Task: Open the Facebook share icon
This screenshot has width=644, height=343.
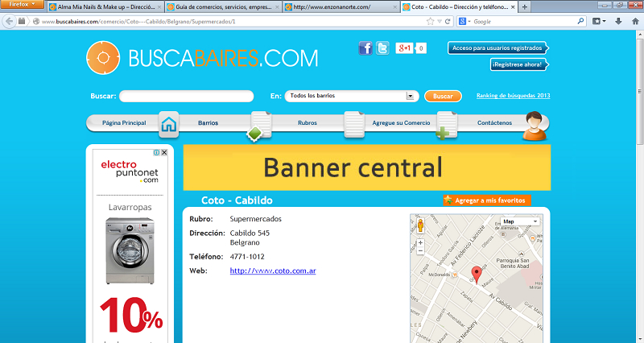Action: click(365, 48)
